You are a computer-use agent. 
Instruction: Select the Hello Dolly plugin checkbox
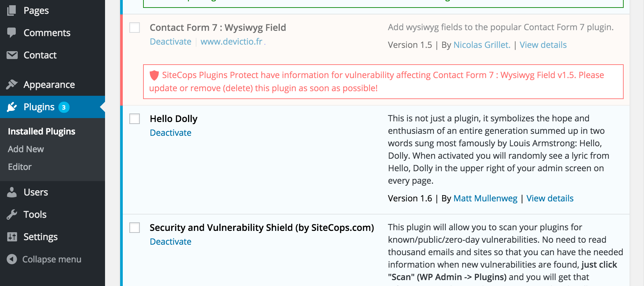click(x=135, y=119)
